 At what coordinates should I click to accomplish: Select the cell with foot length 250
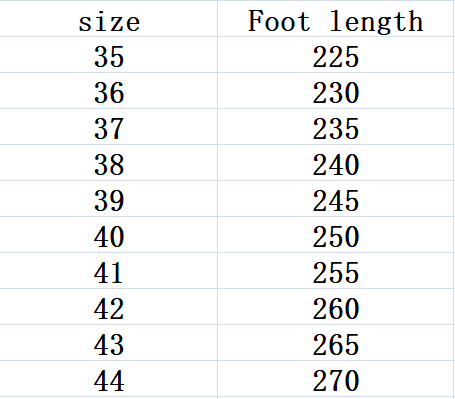coord(336,235)
